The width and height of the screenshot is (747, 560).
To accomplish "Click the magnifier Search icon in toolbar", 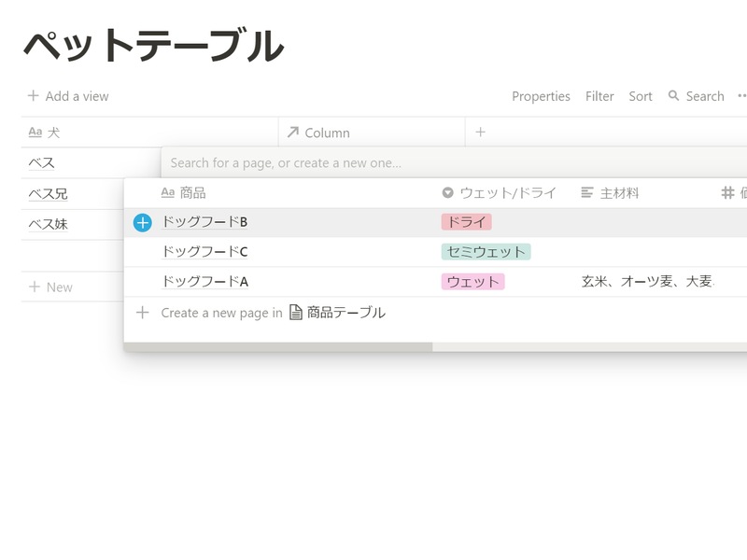I will coord(673,96).
